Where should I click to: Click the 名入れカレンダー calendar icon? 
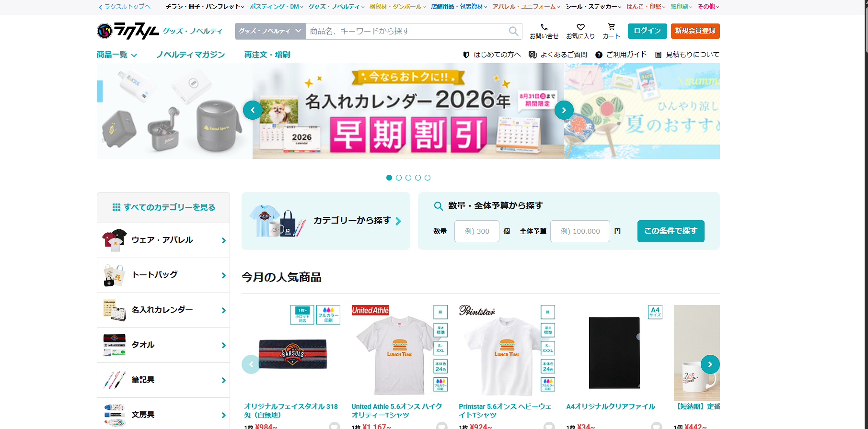[x=115, y=310]
